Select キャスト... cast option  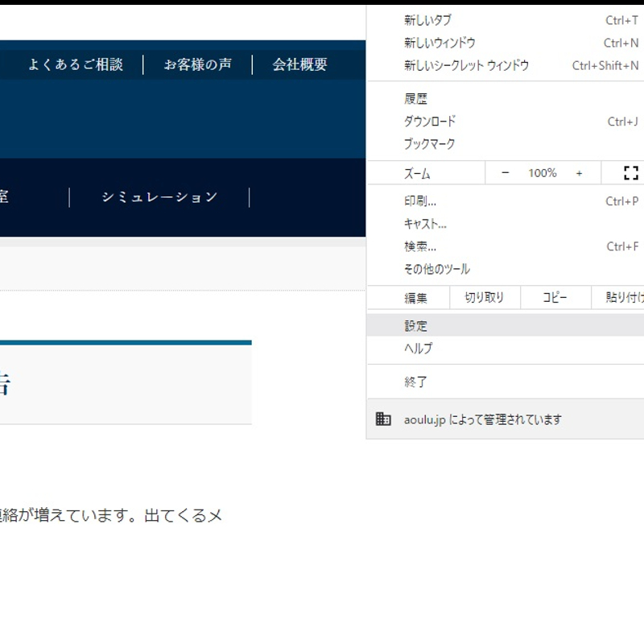point(506,224)
